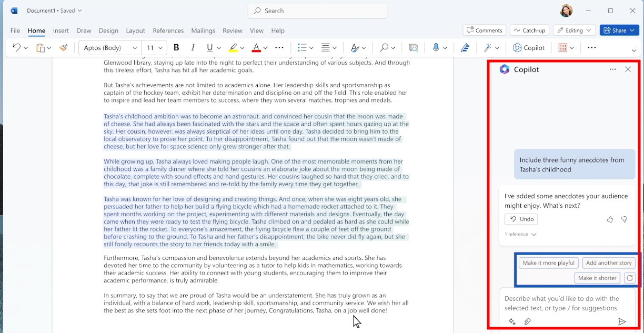The image size is (644, 333).
Task: Click the bullet list icon
Action: click(x=302, y=48)
